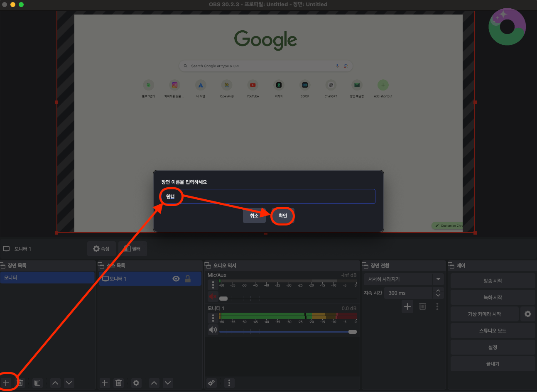Select the 모니터 1 source row

point(150,279)
